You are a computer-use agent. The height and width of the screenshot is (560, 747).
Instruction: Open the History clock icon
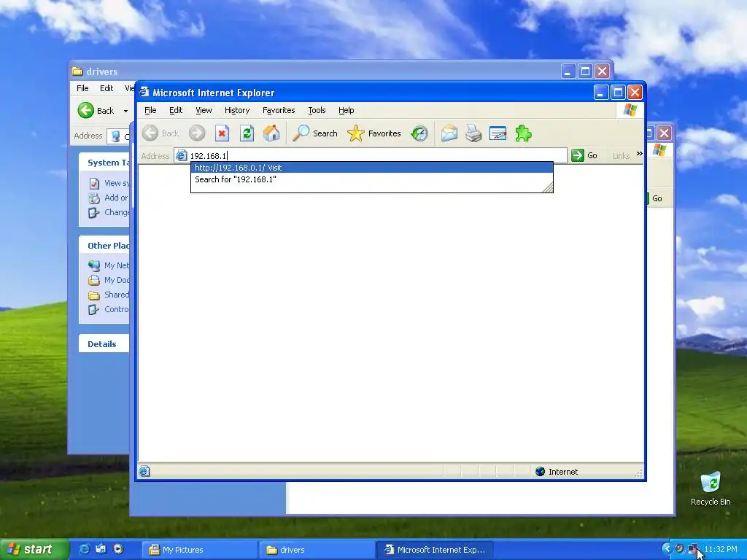[x=419, y=133]
